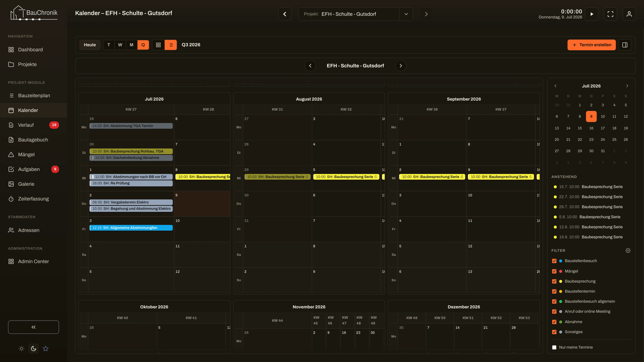
Task: Select today 9 in mini calendar
Action: click(x=591, y=116)
